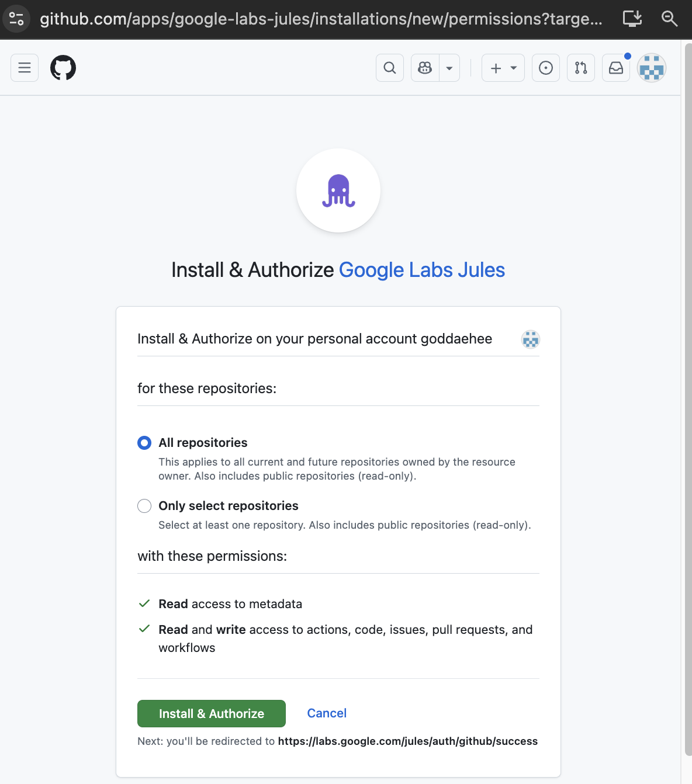Expand the Copilot dropdown arrow
Screen dimensions: 692x784
coord(449,68)
